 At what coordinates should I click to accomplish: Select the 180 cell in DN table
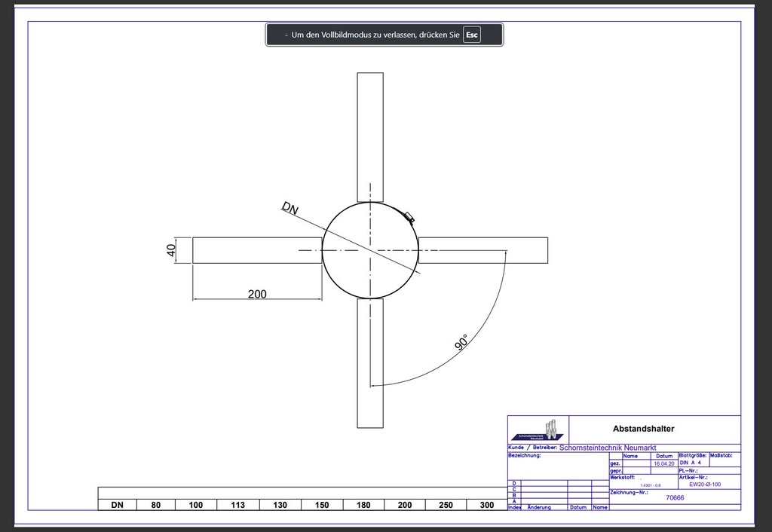tap(363, 505)
